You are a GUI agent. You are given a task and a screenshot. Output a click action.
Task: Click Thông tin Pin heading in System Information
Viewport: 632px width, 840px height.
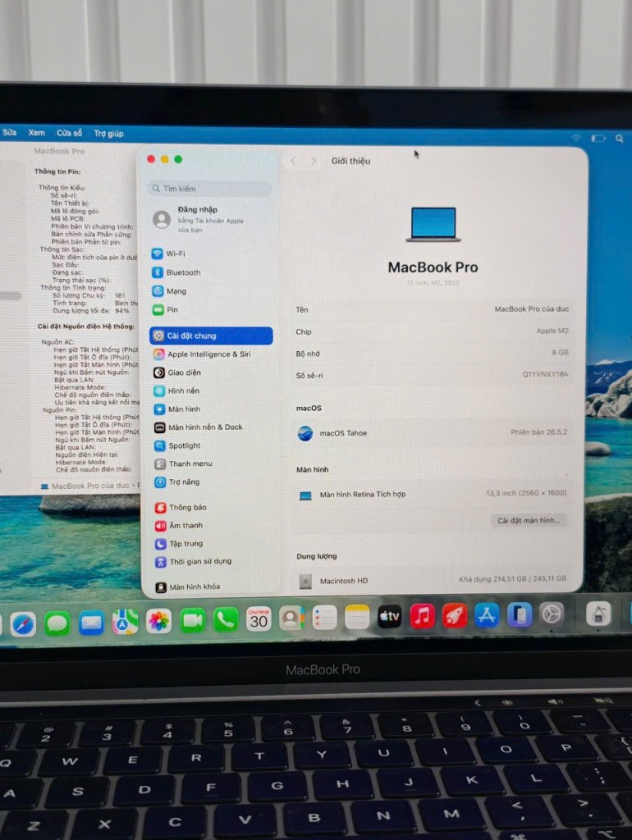coord(57,171)
